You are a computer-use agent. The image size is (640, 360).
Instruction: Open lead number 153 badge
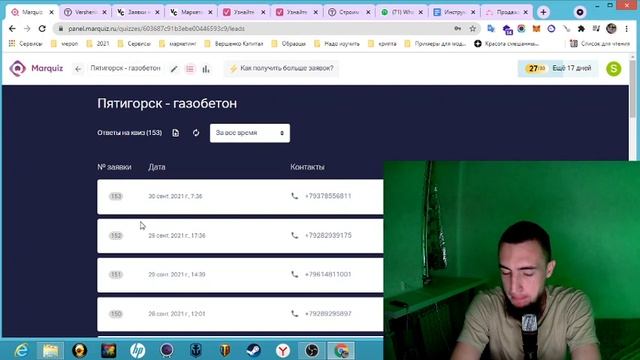click(116, 196)
